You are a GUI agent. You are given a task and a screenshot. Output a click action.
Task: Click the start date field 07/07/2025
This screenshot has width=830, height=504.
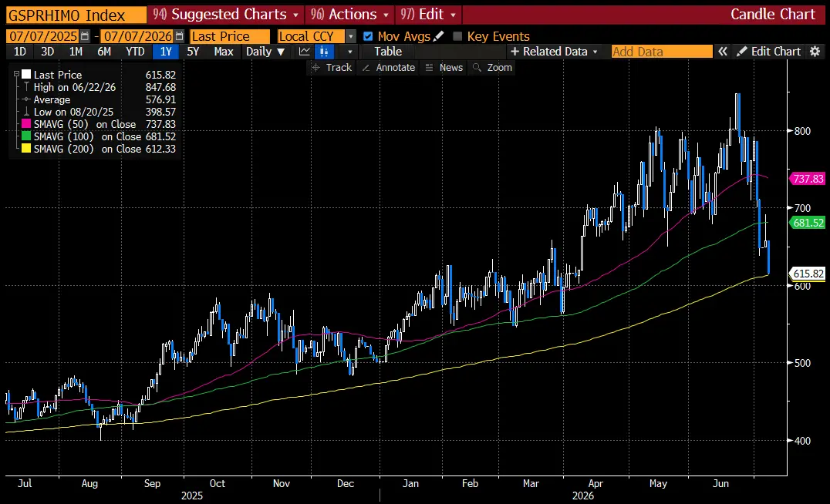(43, 36)
